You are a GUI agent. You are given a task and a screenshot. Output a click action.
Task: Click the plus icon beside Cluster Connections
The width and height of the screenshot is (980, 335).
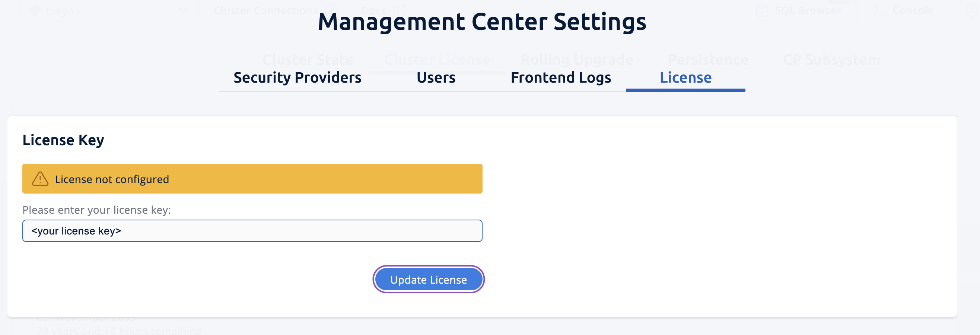[x=331, y=10]
